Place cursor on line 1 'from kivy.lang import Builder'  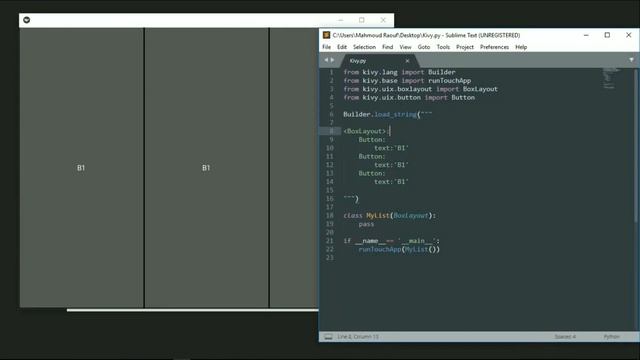(399, 72)
